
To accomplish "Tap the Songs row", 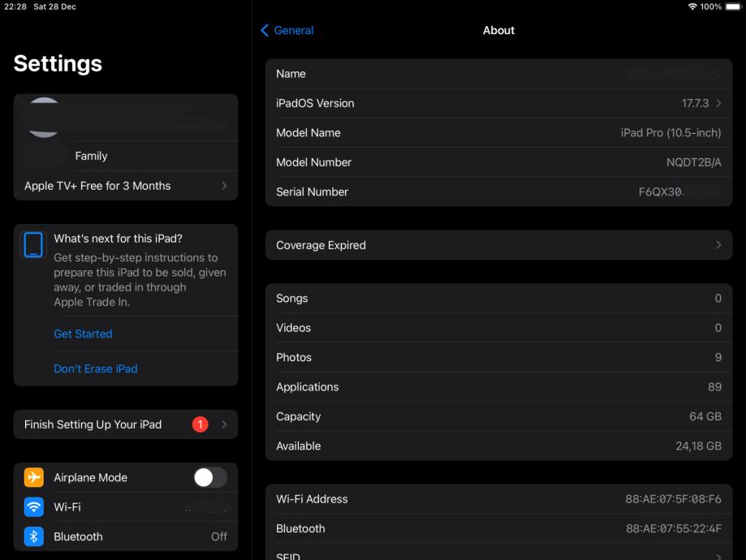I will [x=498, y=299].
